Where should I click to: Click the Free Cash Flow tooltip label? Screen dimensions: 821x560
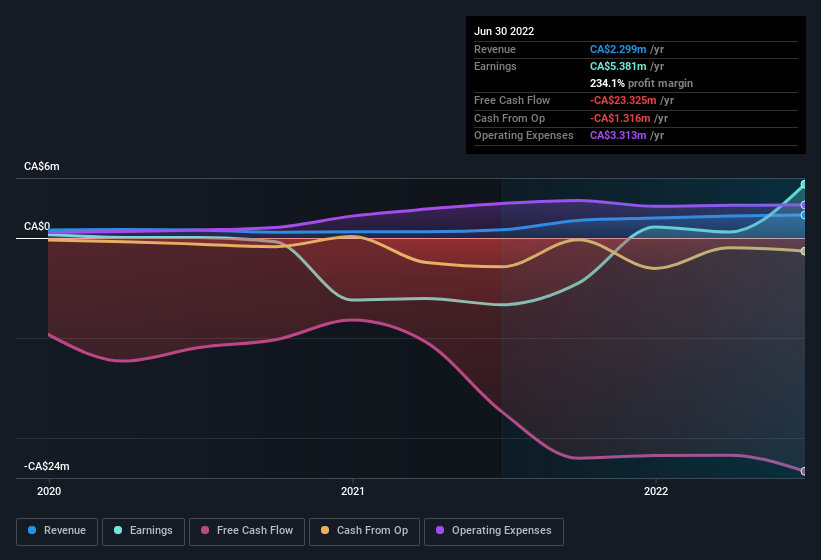[512, 100]
